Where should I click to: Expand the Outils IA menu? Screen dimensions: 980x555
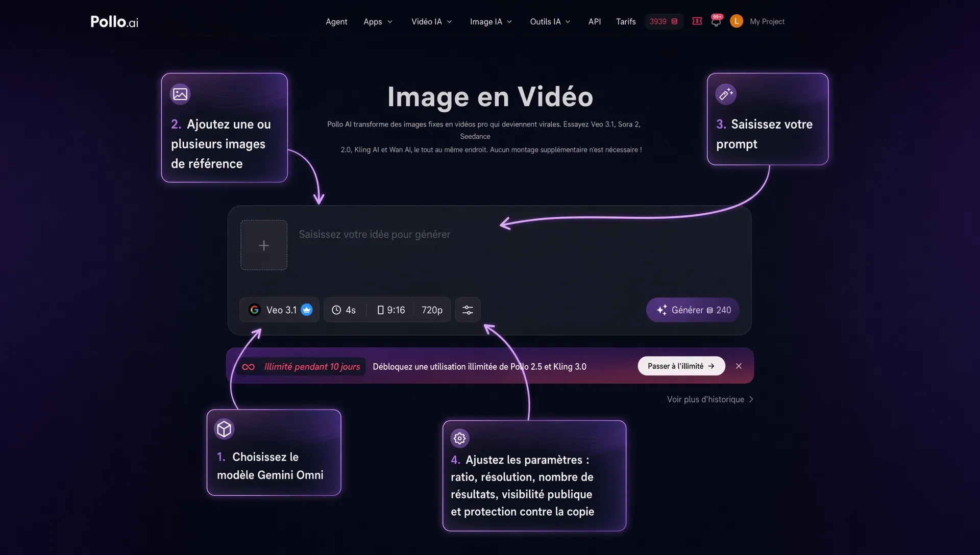[550, 21]
